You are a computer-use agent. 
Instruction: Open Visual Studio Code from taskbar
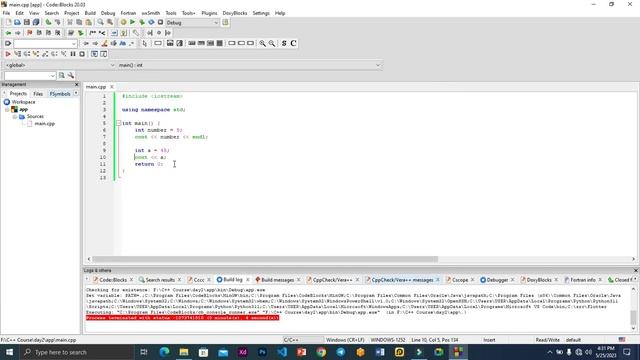coord(282,352)
